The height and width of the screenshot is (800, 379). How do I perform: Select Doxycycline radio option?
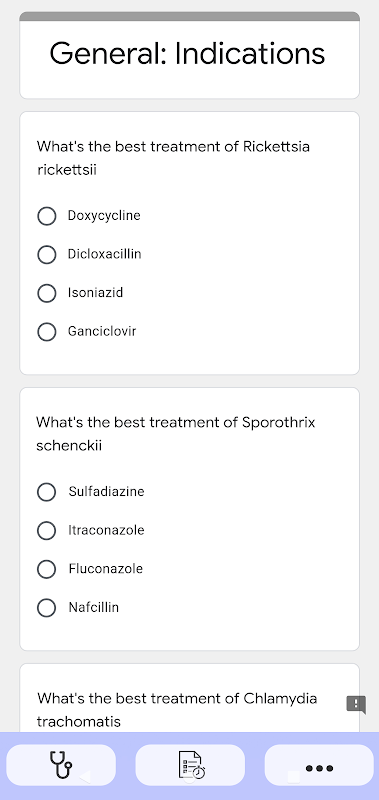[x=46, y=216]
